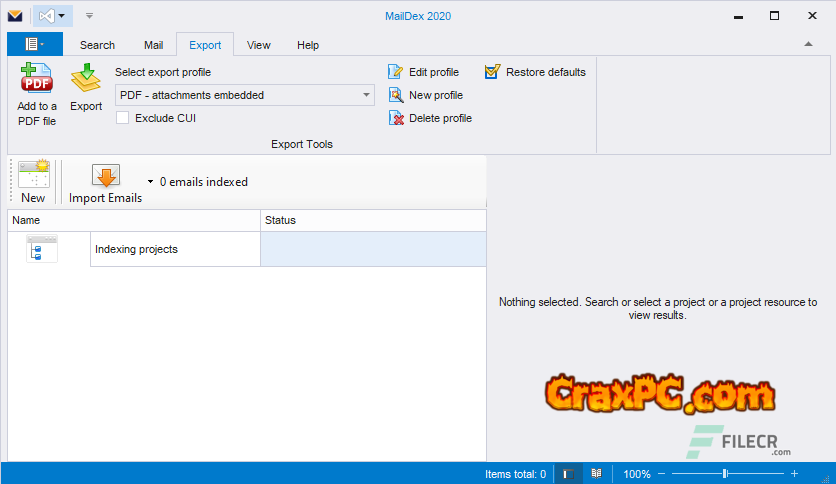The image size is (836, 484).
Task: Open the blue application file menu button
Action: [34, 44]
